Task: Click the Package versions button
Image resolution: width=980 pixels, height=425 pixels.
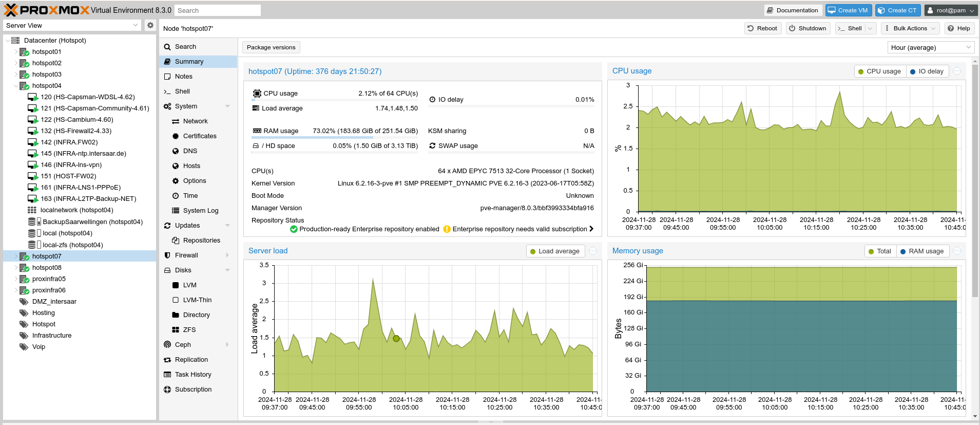Action: 271,47
